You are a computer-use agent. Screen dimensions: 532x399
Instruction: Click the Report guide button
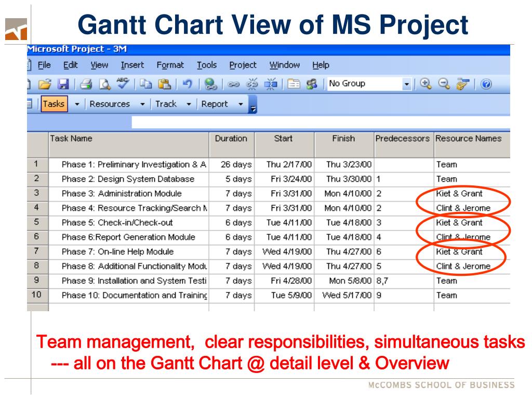click(215, 104)
